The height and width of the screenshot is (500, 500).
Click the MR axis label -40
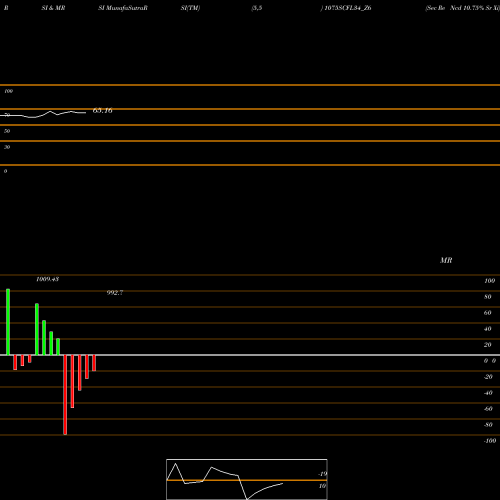pyautogui.click(x=488, y=393)
